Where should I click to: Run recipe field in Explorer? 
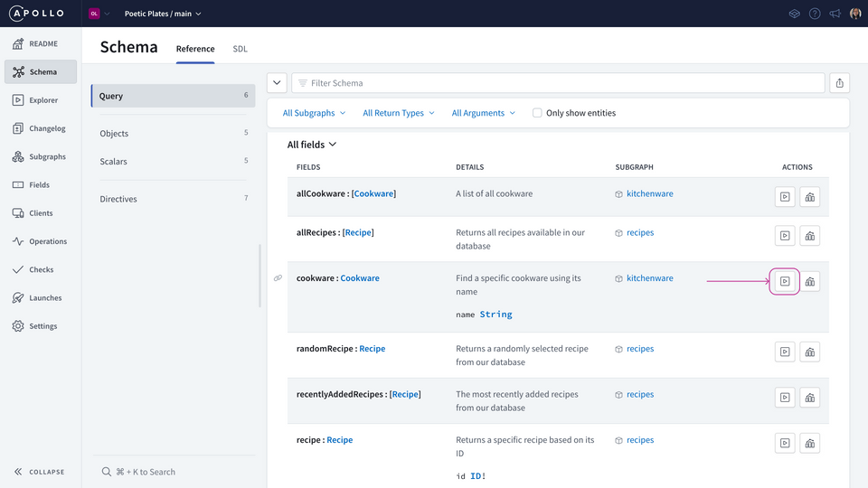click(x=785, y=443)
